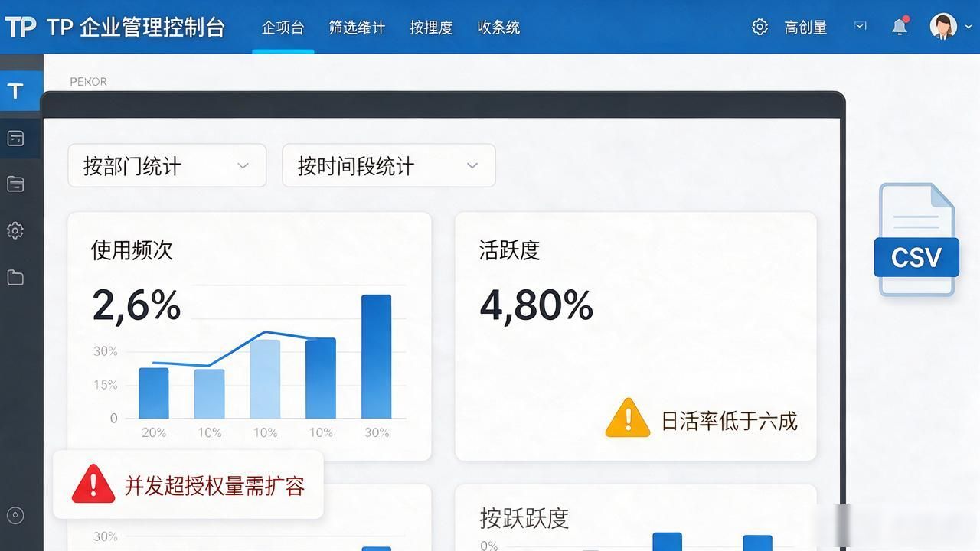Click the red alert triangle icon

(93, 484)
